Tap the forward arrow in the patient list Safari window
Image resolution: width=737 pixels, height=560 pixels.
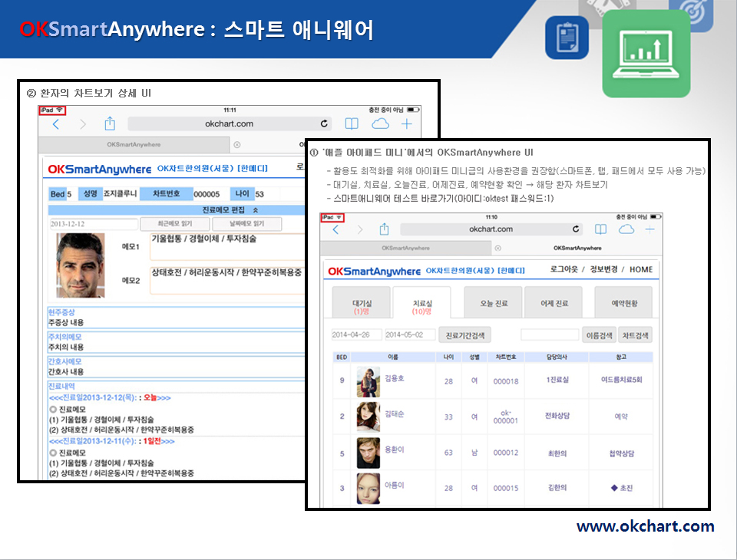point(360,229)
